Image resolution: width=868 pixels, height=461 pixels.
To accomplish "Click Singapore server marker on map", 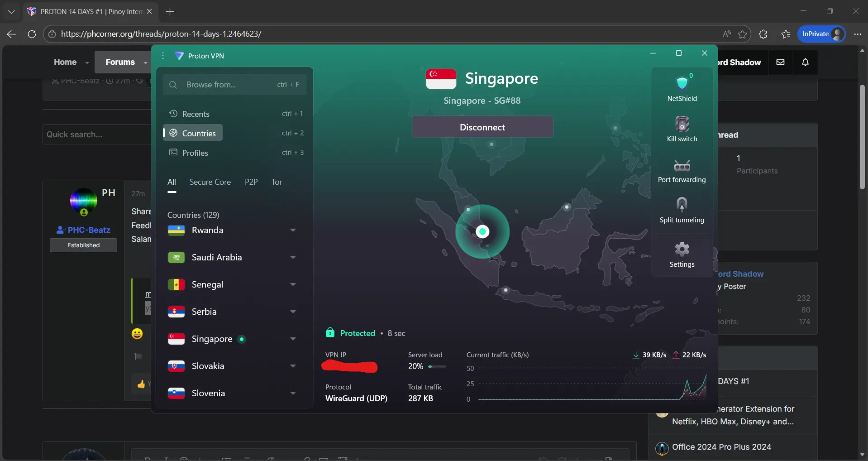I will (x=482, y=231).
